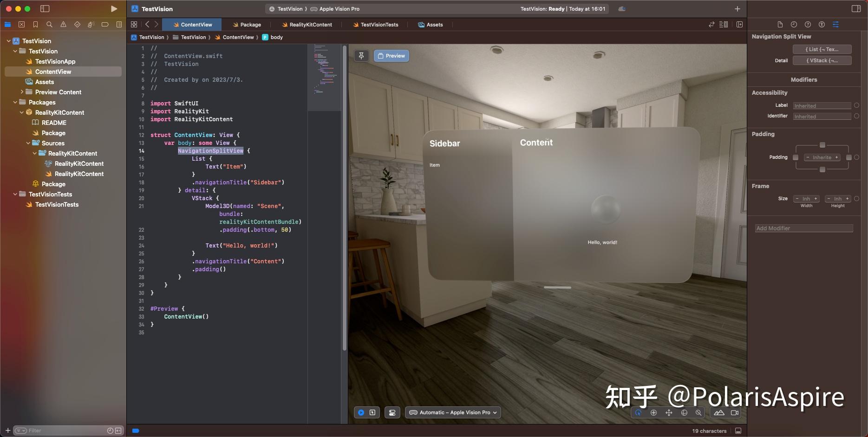Collapse the TestVisionTests group
The image size is (868, 437).
coord(15,194)
